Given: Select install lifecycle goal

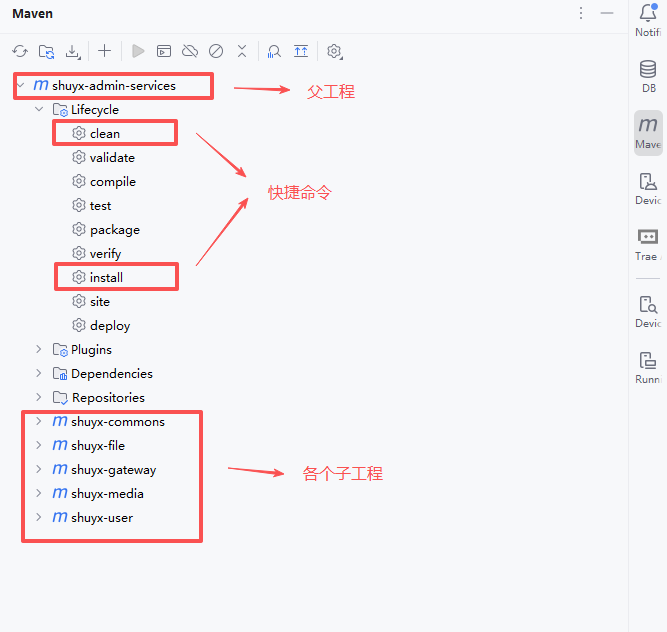Looking at the screenshot, I should pos(106,278).
